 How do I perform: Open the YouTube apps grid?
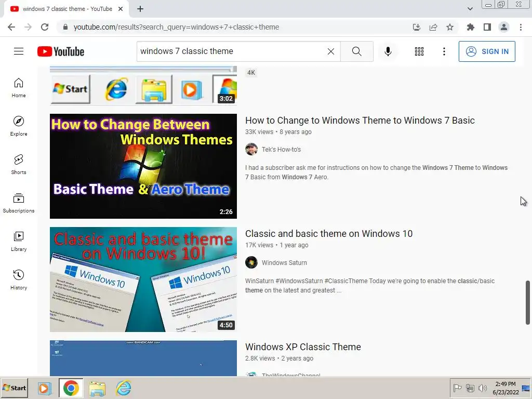point(419,51)
